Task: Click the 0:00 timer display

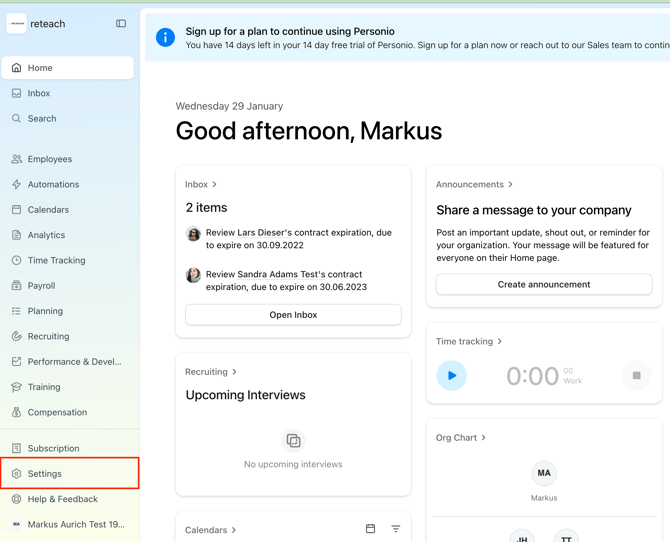Action: [532, 376]
